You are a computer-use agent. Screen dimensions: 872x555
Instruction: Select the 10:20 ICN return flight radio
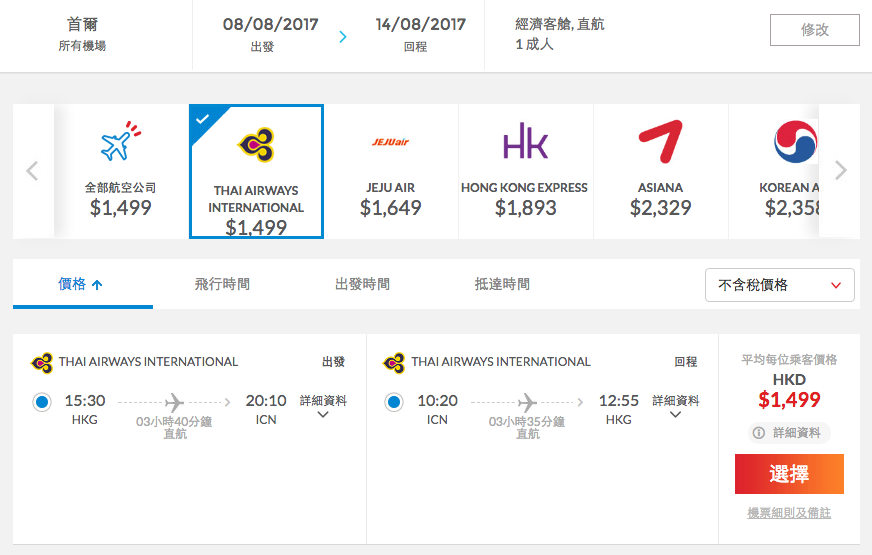click(394, 402)
